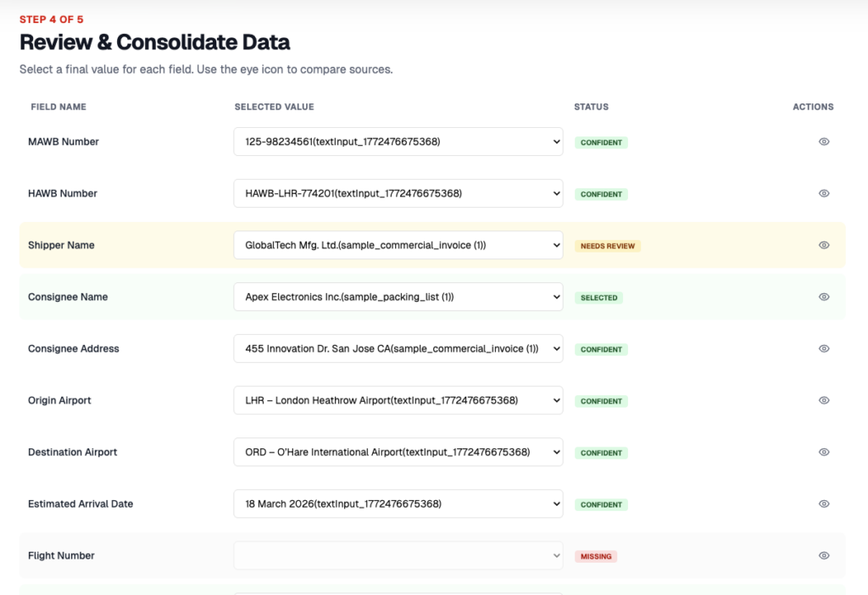The height and width of the screenshot is (595, 868).
Task: Open the Consignee Address dropdown
Action: (x=398, y=348)
